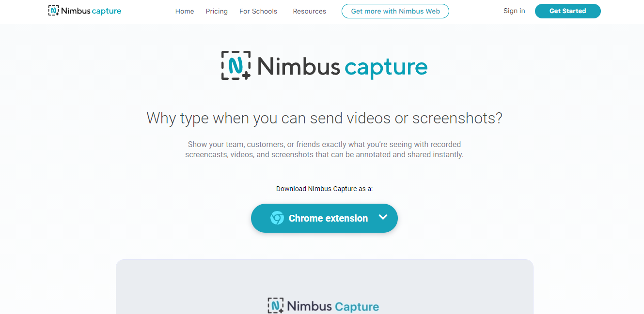Click the large Nimbus capture hero logo
Viewport: 644px width, 314px height.
[324, 65]
